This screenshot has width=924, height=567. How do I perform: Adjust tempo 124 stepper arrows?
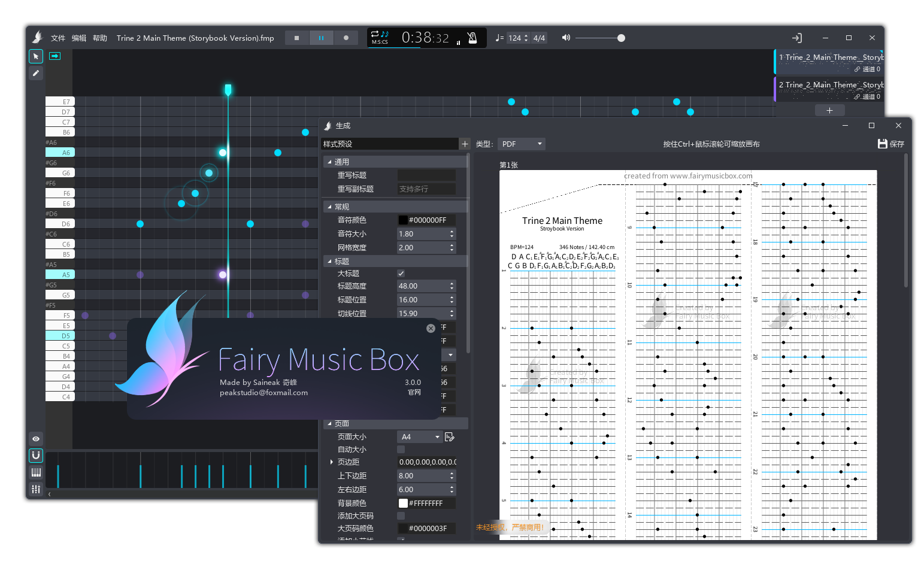[x=526, y=38]
